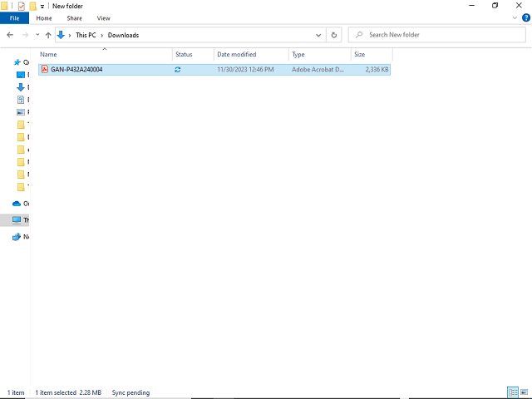532x399 pixels.
Task: Select OneDrive cloud in navigation pane
Action: (17, 204)
